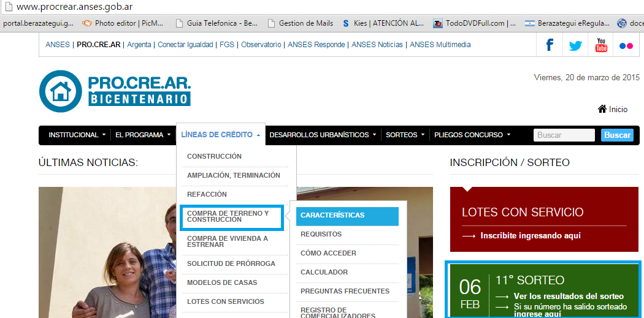Click the Gestion de Mails bookmark icon
Viewport: 644px width, 318px height.
tap(271, 23)
